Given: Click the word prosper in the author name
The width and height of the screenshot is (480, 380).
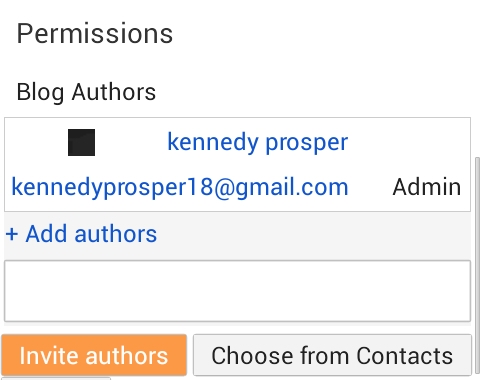Looking at the screenshot, I should pos(306,143).
